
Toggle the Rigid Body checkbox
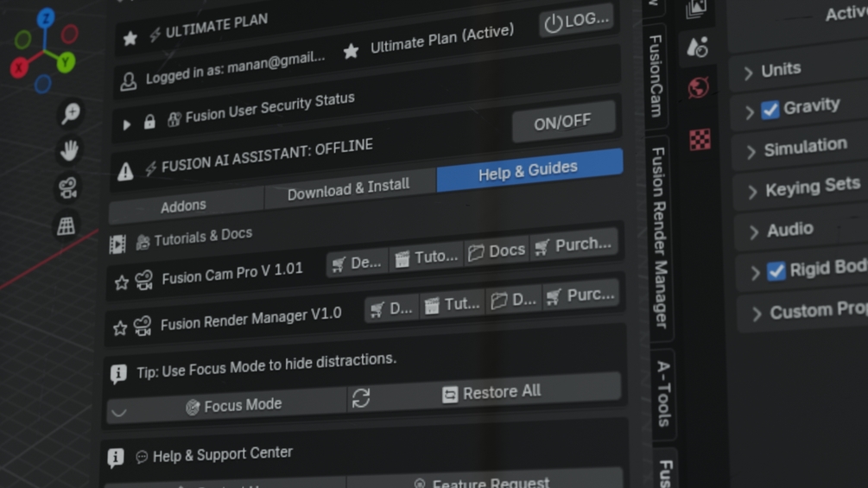click(776, 270)
